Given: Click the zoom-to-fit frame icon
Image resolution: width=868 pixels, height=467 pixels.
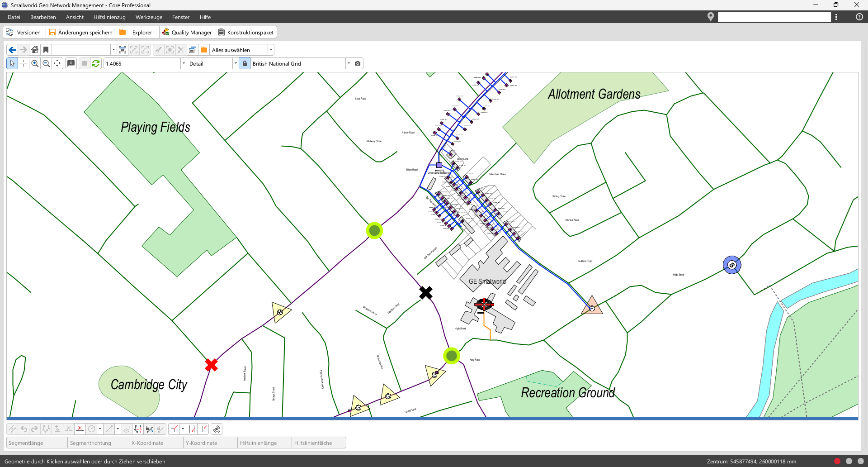Looking at the screenshot, I should pos(123,50).
